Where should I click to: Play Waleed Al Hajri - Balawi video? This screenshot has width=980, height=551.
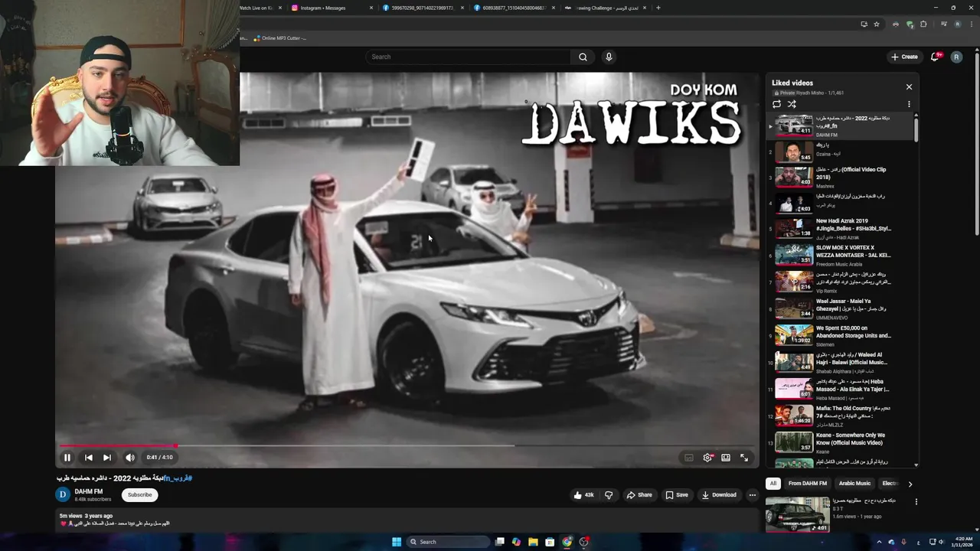(840, 363)
